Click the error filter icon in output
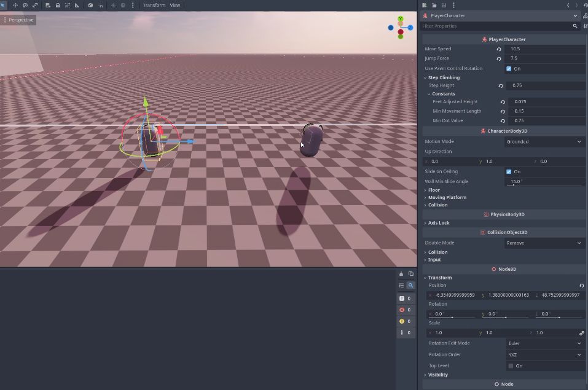588x390 pixels. 402,310
